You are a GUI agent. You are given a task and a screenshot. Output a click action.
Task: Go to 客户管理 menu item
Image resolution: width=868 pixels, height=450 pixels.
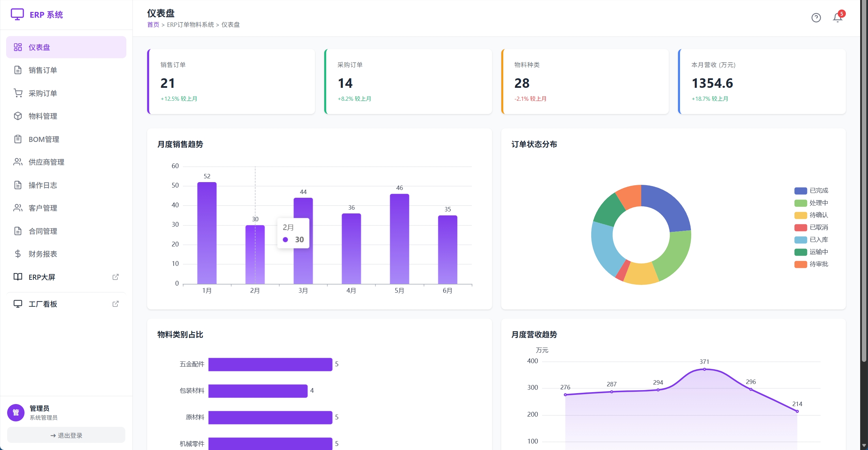point(66,208)
